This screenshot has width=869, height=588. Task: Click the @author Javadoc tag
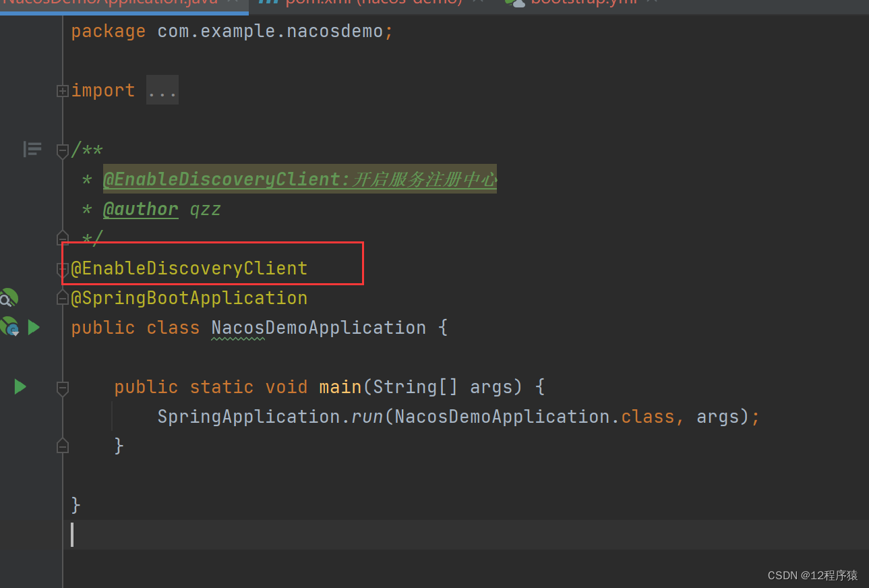(141, 209)
